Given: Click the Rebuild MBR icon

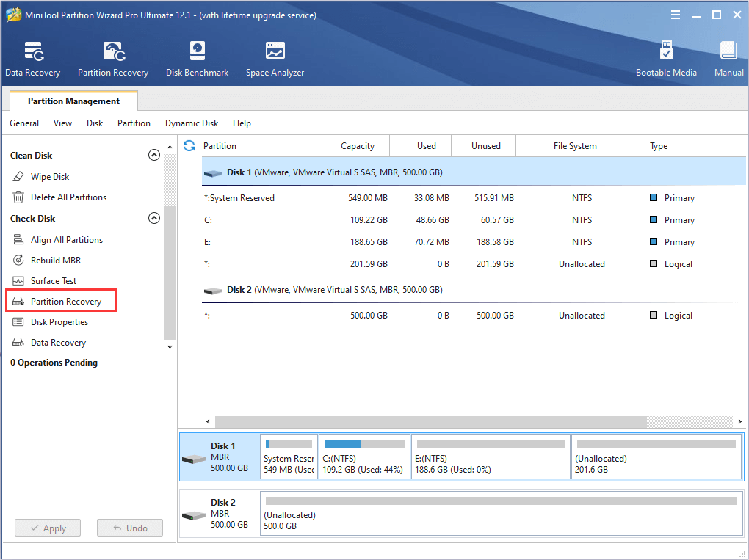Looking at the screenshot, I should click(x=18, y=261).
